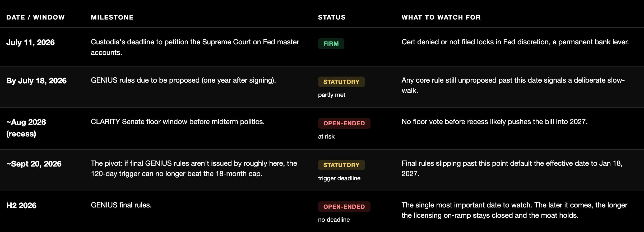
Task: Click the STATUSTORY badge labeled partly met
Action: click(x=341, y=82)
